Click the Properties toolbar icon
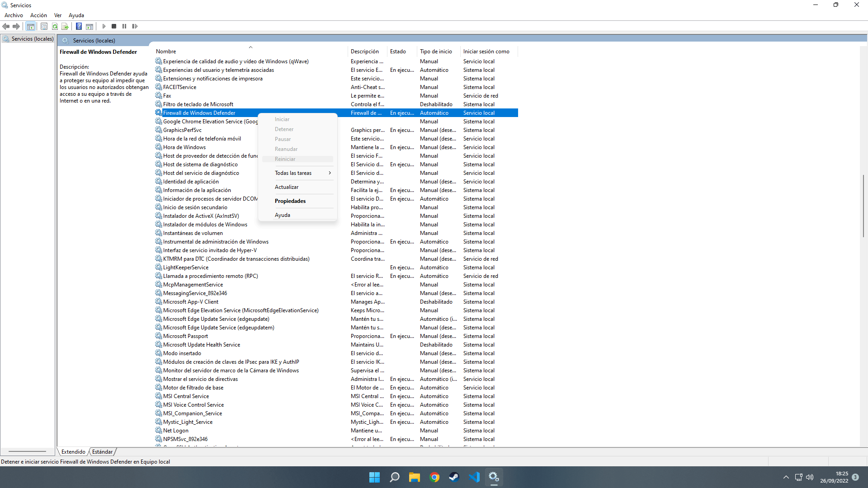This screenshot has height=488, width=868. pyautogui.click(x=44, y=26)
